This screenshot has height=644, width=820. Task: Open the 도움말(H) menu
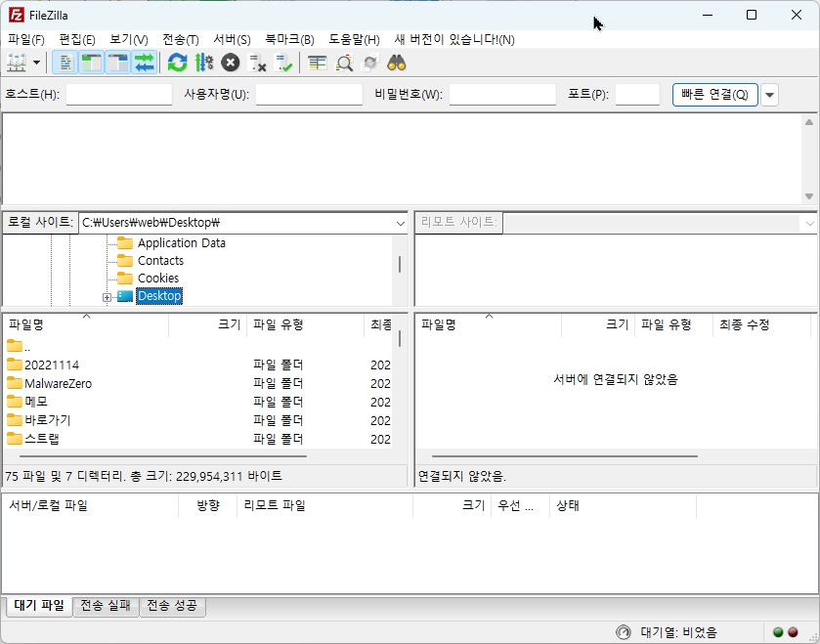click(354, 40)
